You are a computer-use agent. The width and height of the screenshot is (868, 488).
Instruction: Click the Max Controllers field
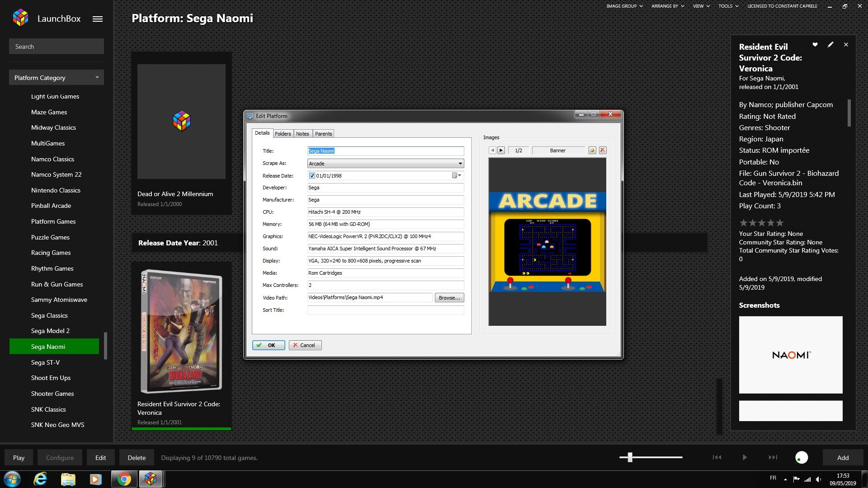tap(386, 285)
